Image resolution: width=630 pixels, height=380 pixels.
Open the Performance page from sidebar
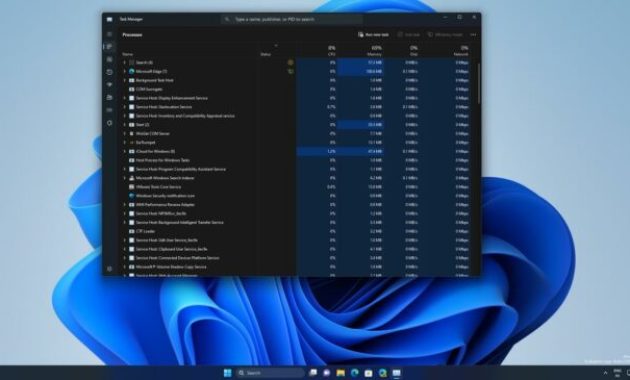click(109, 59)
